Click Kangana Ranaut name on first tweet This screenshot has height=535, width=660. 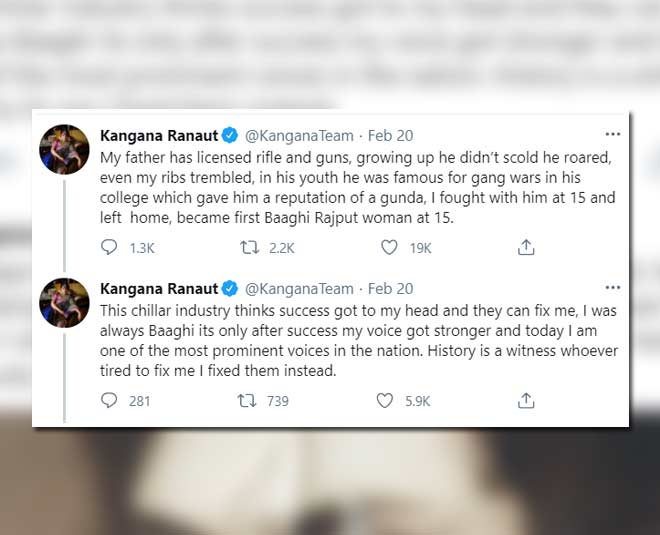tap(158, 135)
